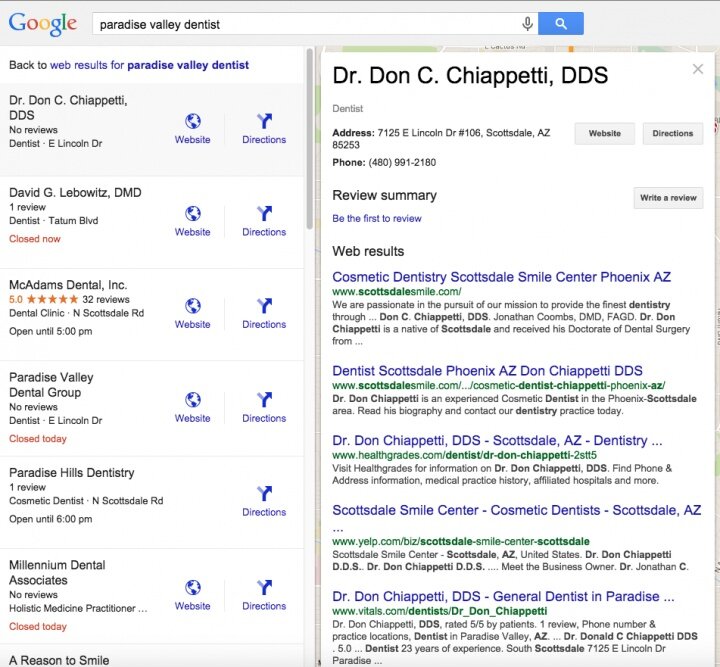This screenshot has width=720, height=667.
Task: Click the www.yelp.com/biz/scottsdale-smile-center-scottsdale URL
Action: [461, 541]
